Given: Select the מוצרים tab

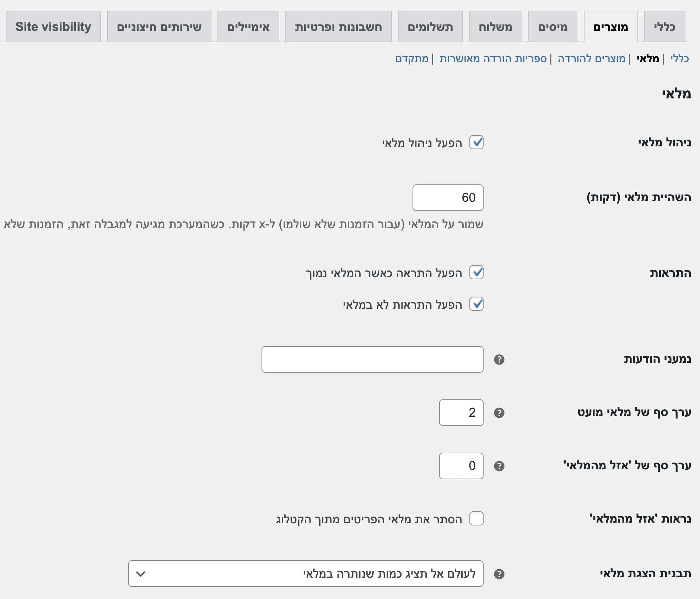Looking at the screenshot, I should tap(611, 27).
